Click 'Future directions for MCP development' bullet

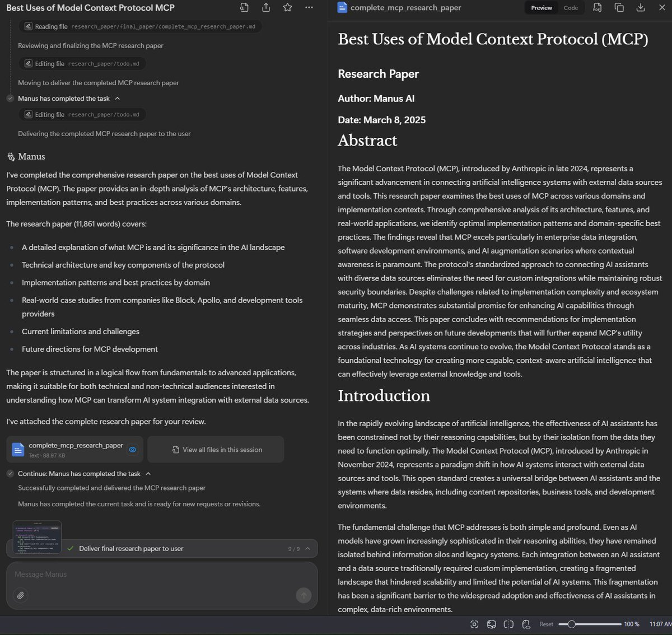90,349
